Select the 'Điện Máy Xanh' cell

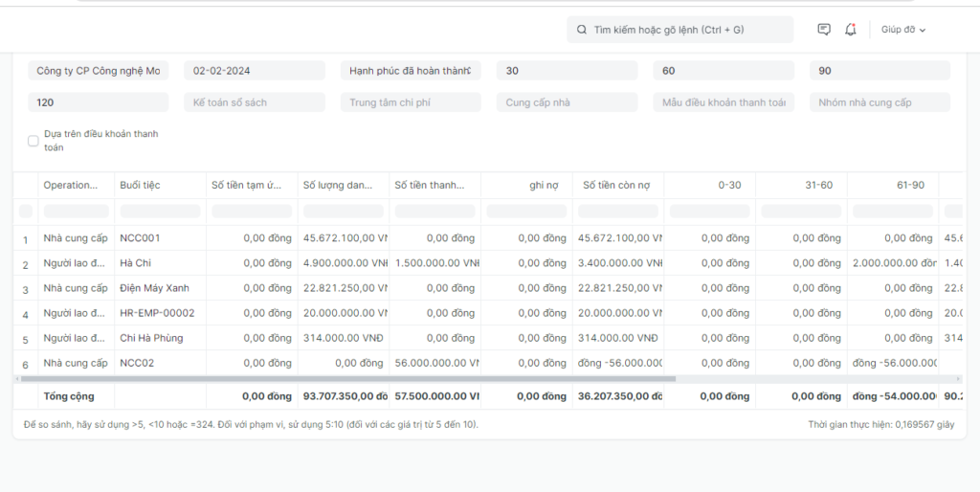pyautogui.click(x=154, y=288)
